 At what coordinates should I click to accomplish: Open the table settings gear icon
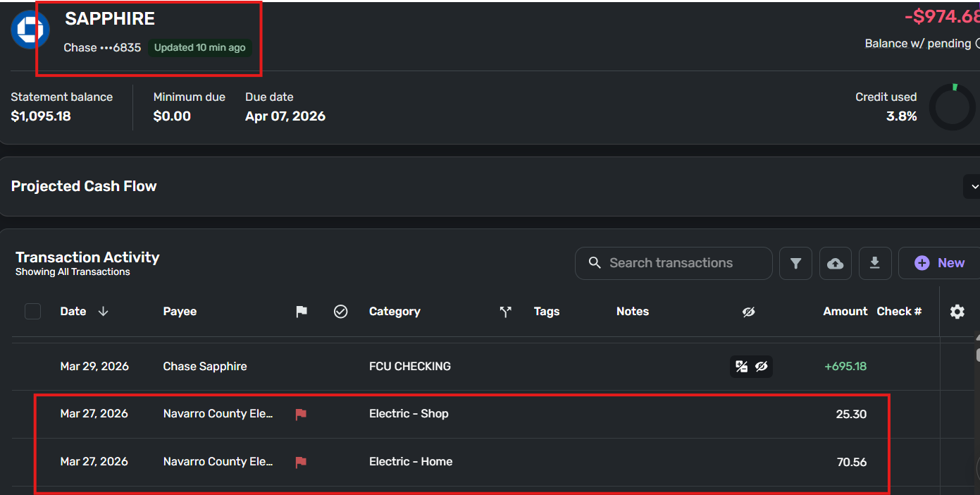pyautogui.click(x=957, y=311)
